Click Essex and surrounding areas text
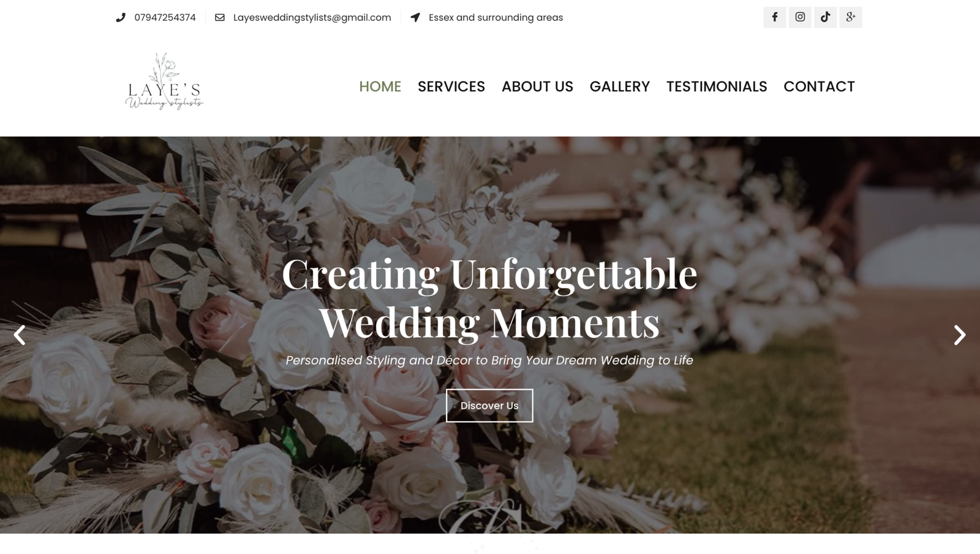980x554 pixels. tap(496, 18)
